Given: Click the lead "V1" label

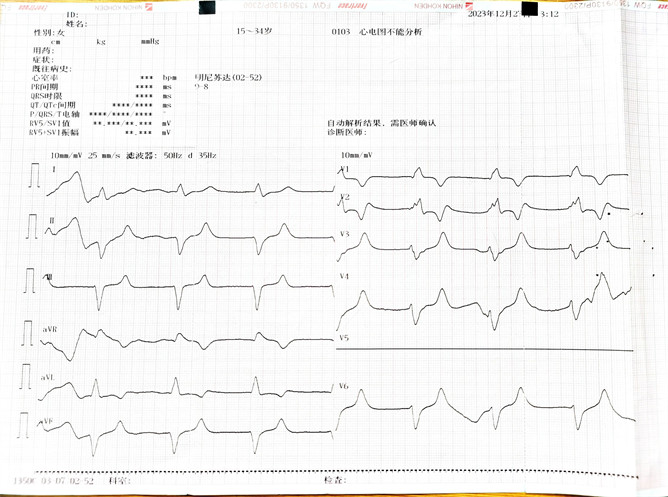Looking at the screenshot, I should pos(345,169).
